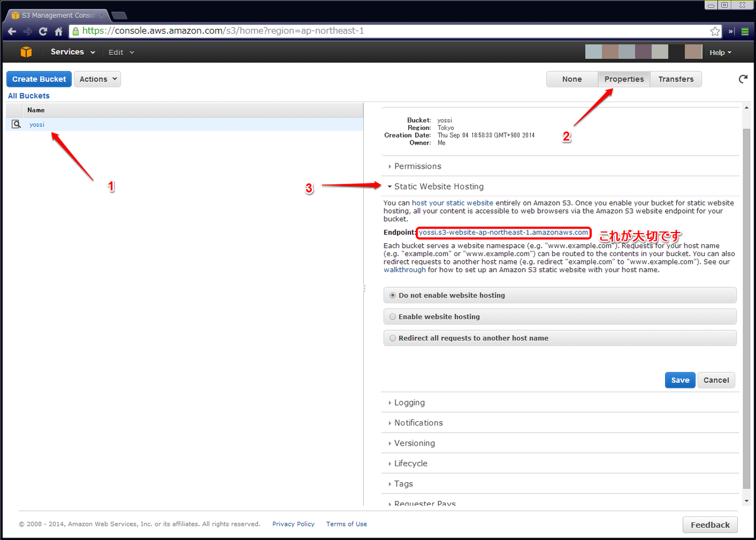The height and width of the screenshot is (540, 756).
Task: Open the Feedback button
Action: point(710,525)
